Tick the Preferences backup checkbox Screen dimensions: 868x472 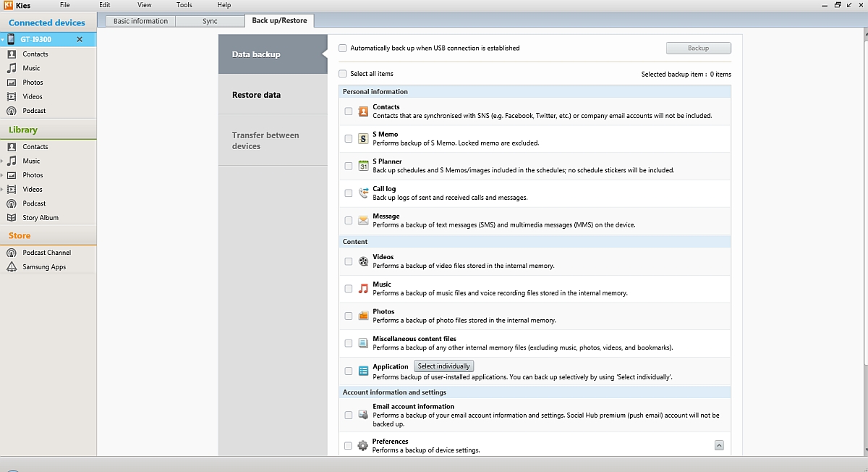[x=349, y=446]
